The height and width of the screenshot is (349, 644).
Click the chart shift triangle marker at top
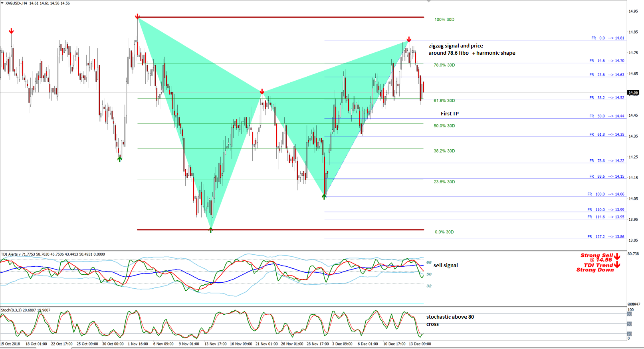pyautogui.click(x=429, y=1)
